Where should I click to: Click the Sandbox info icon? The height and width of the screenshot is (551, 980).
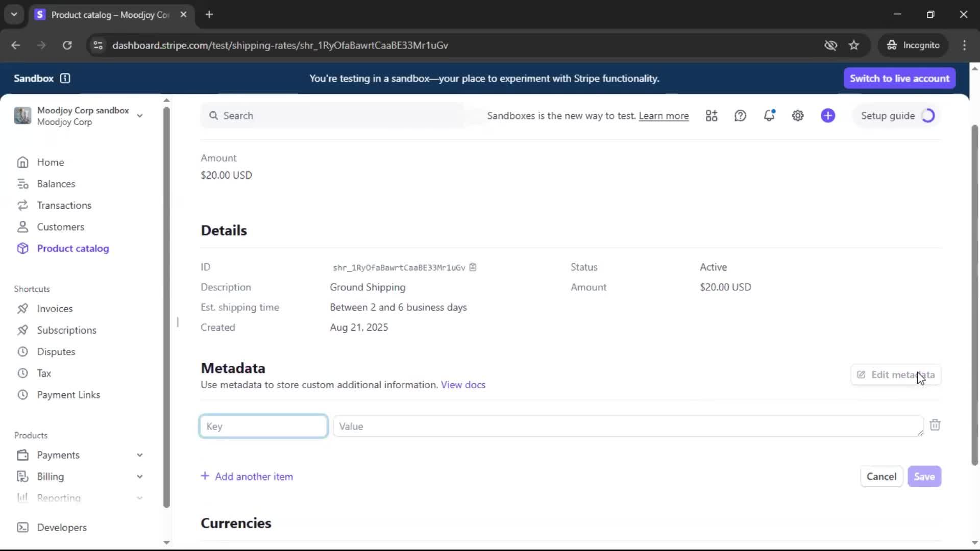(x=65, y=79)
